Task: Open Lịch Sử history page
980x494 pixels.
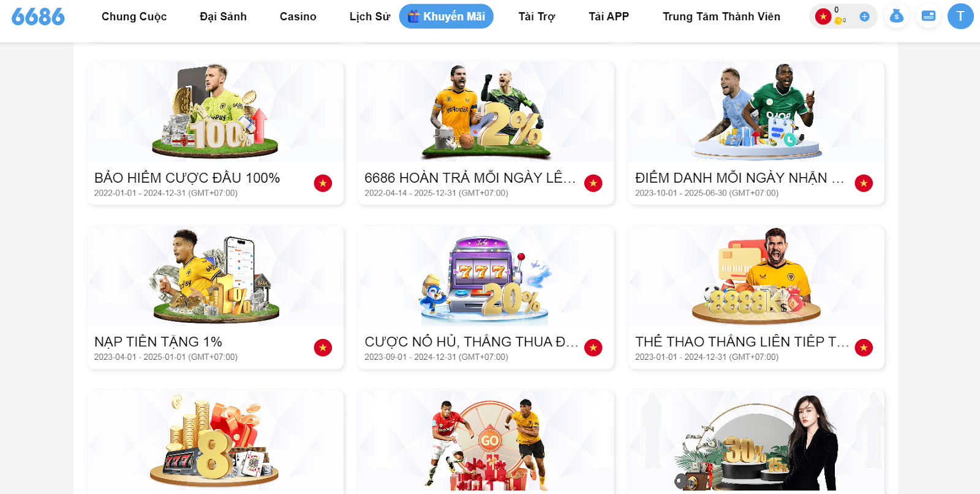Action: pyautogui.click(x=369, y=17)
